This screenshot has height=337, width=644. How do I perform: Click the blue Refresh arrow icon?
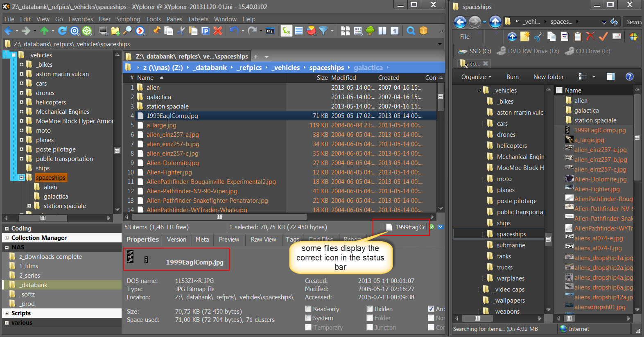[x=62, y=31]
